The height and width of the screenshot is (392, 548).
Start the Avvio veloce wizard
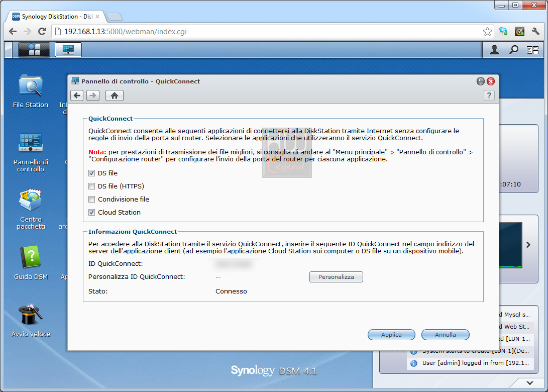[x=31, y=321]
